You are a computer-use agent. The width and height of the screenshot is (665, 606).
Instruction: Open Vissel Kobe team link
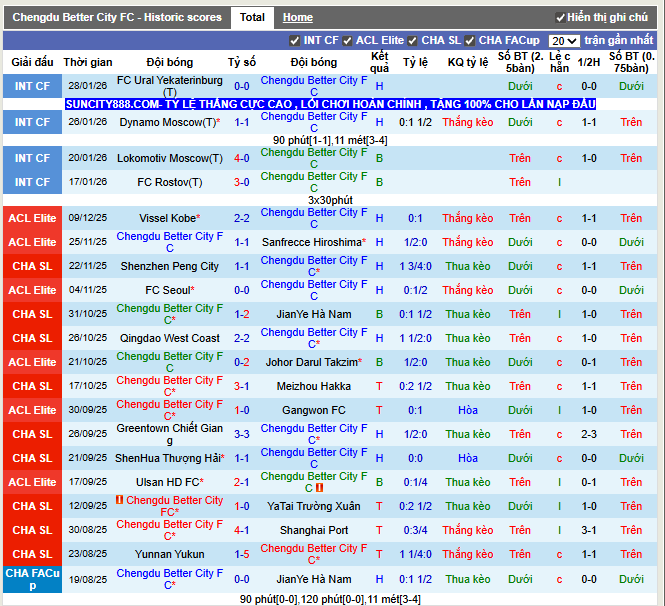coord(168,218)
